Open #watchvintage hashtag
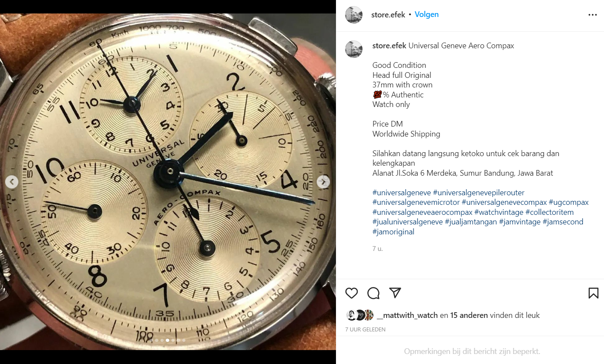Viewport: 604px width, 364px height. (x=499, y=212)
